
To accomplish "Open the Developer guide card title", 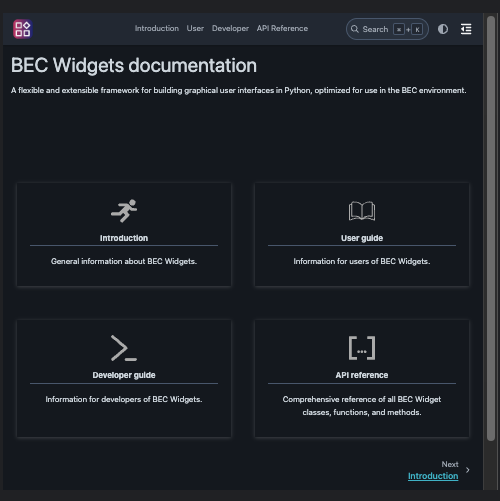I will click(124, 375).
